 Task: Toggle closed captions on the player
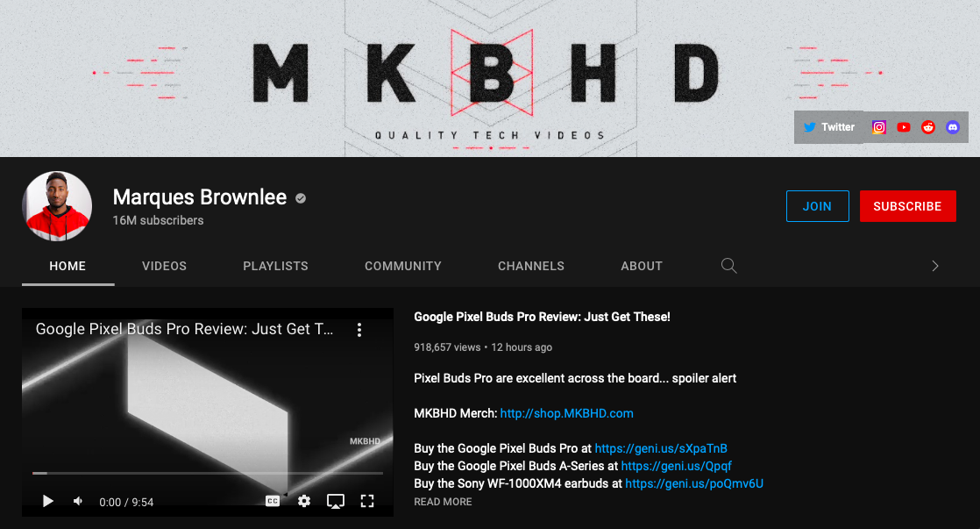point(273,501)
